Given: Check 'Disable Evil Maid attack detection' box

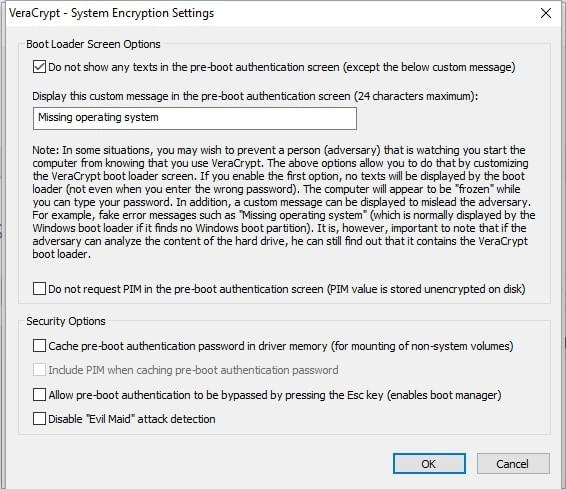Looking at the screenshot, I should pyautogui.click(x=39, y=419).
